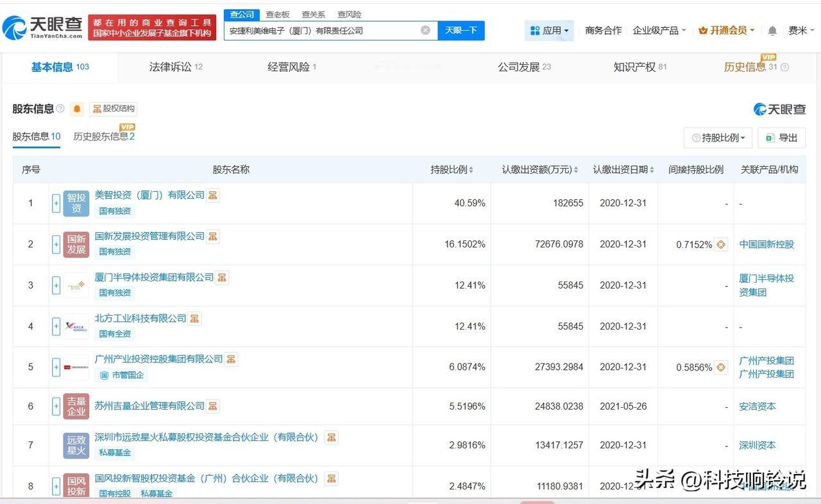Image resolution: width=821 pixels, height=504 pixels.
Task: Open shareholder link 北方工业科技有限公司
Action: 140,318
